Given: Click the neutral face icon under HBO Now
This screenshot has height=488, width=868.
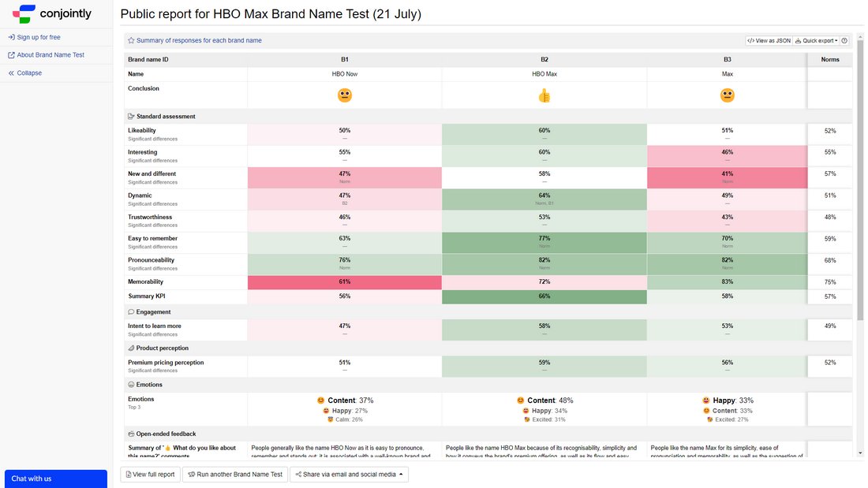Looking at the screenshot, I should pos(345,95).
